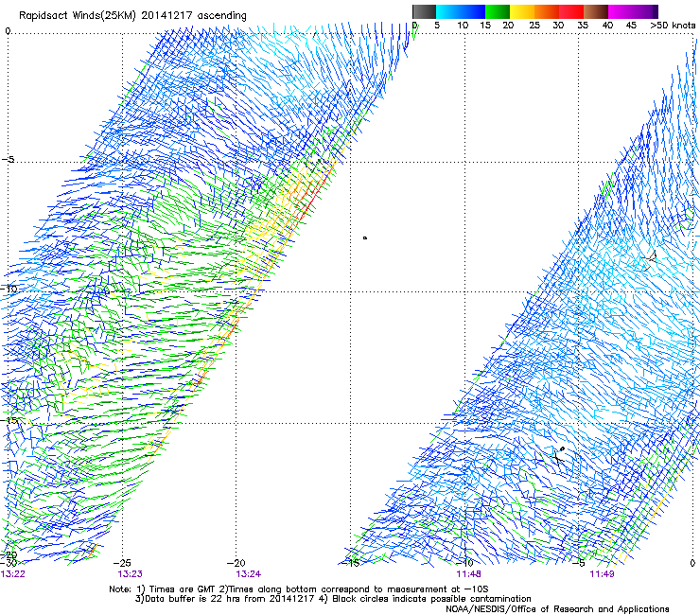Click the '>50 knots' legend label
This screenshot has height=615, width=700.
click(x=673, y=26)
